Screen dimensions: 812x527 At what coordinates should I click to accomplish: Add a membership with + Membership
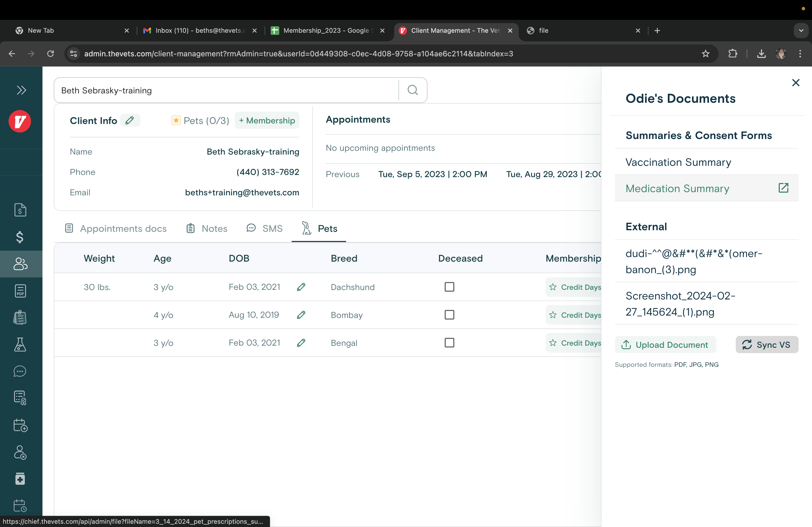[267, 120]
